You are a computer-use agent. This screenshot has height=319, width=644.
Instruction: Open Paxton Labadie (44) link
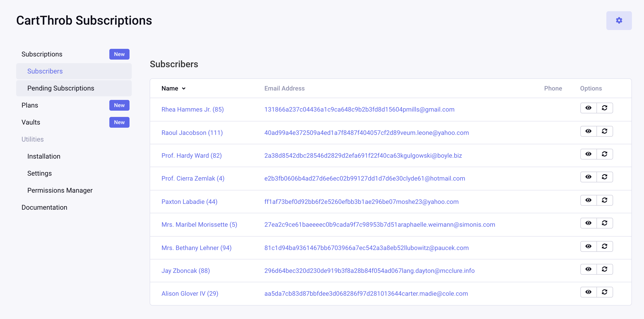click(189, 202)
